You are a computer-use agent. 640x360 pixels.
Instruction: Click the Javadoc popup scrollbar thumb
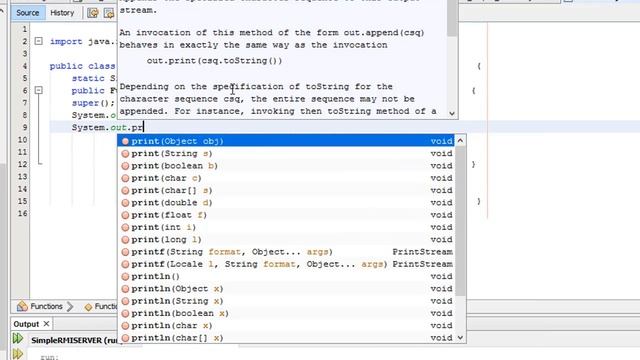point(452,18)
